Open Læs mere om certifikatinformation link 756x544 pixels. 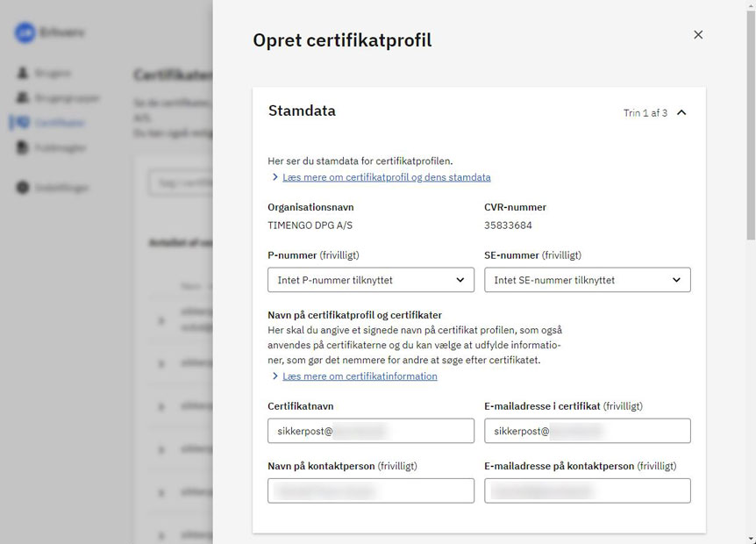click(360, 376)
